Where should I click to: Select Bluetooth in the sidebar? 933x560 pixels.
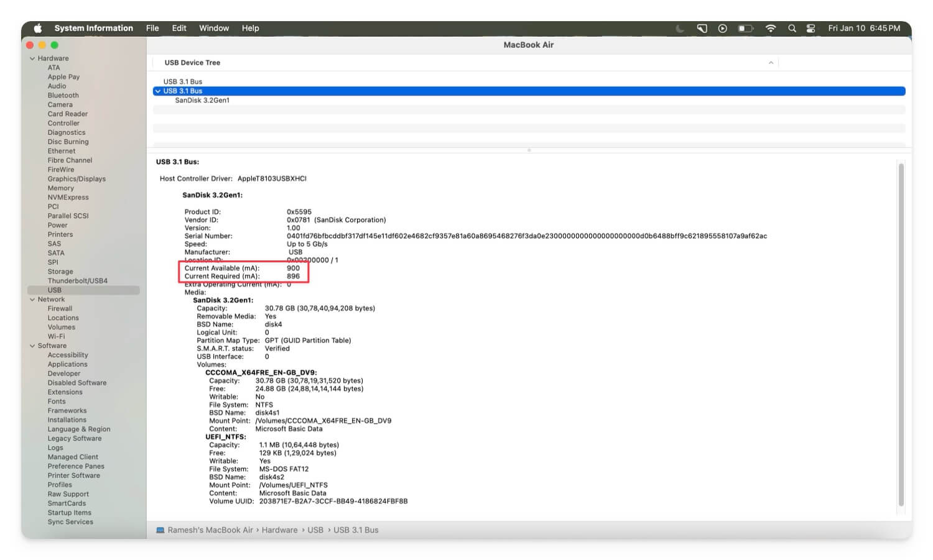pyautogui.click(x=63, y=95)
